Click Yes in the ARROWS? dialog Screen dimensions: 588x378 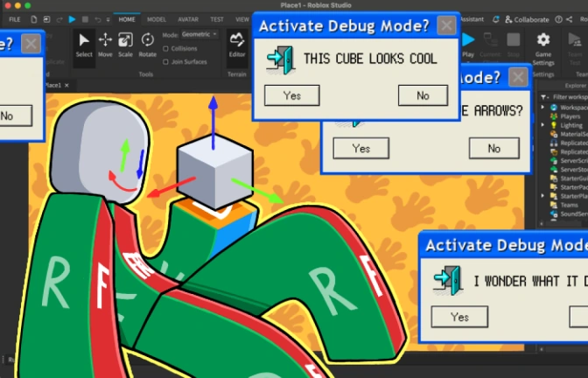pos(360,149)
